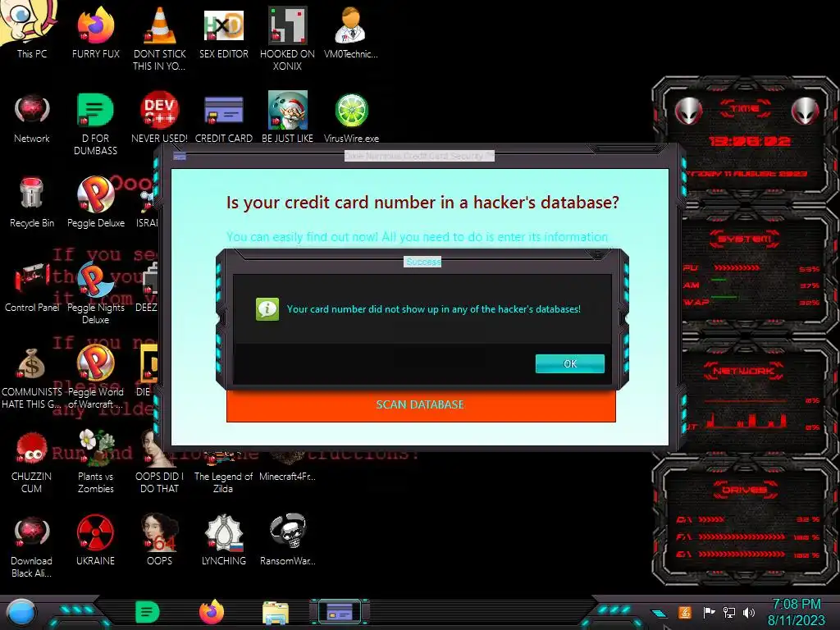Select the VLC cone DONT STICK icon
Image resolution: width=840 pixels, height=630 pixels.
159,38
